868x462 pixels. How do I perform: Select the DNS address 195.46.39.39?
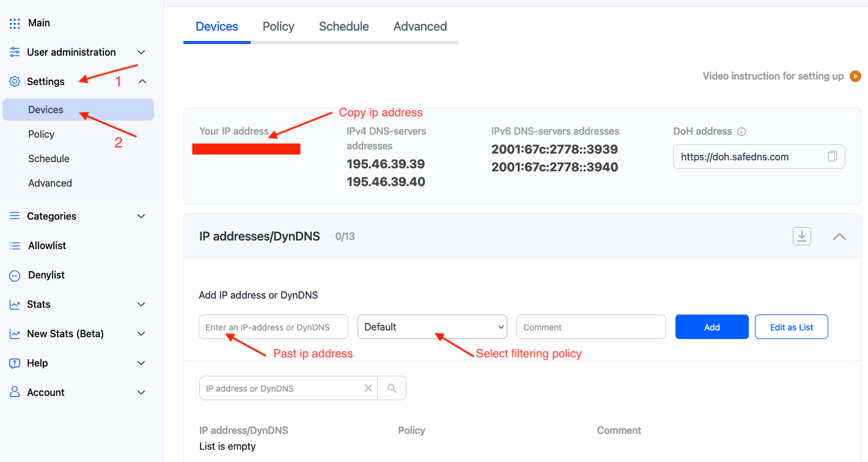click(x=386, y=164)
